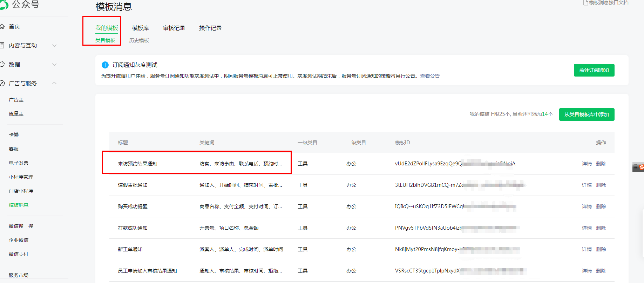Viewport: 644px width, 283px height.
Task: Select the 历史模板 sub-tab
Action: (x=139, y=40)
